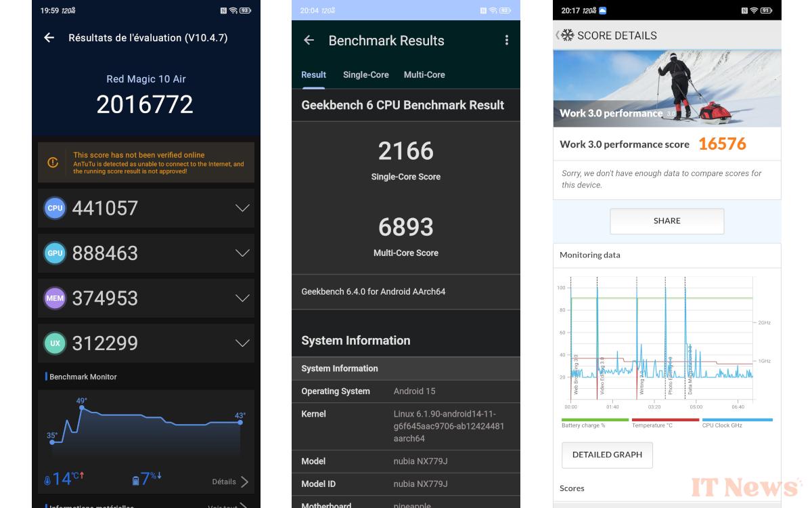Tap the purple MEM badge icon
Screen dimensions: 812x508
(x=55, y=298)
